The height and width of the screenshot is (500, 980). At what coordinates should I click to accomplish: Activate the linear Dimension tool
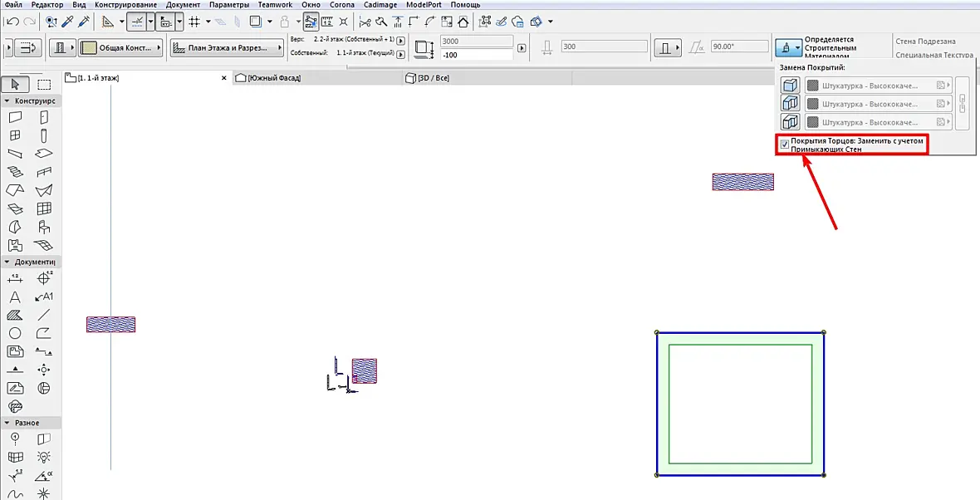(x=15, y=278)
